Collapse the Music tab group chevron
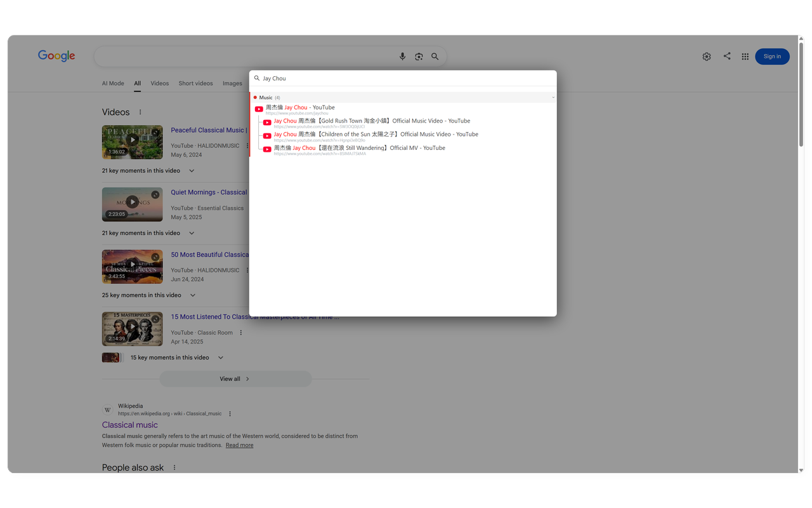Screen dimensions: 812x508 click(553, 98)
